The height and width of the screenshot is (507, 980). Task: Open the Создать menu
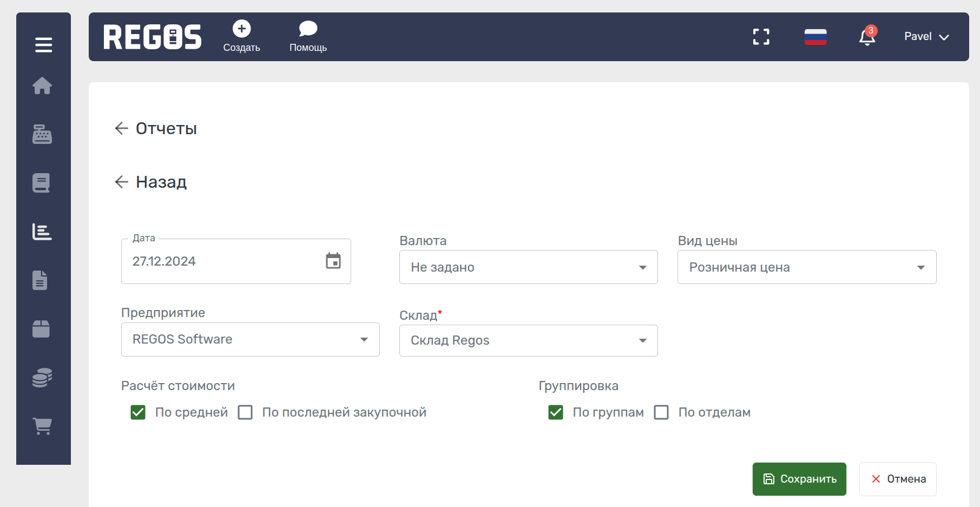coord(241,36)
